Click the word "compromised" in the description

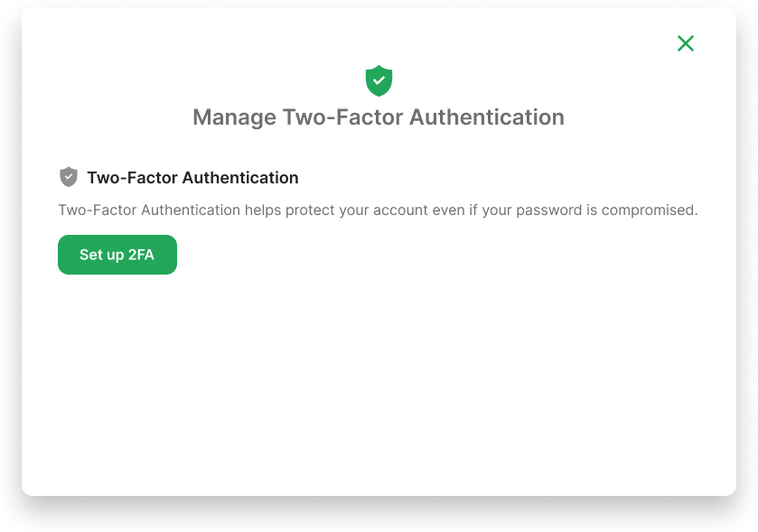(649, 210)
